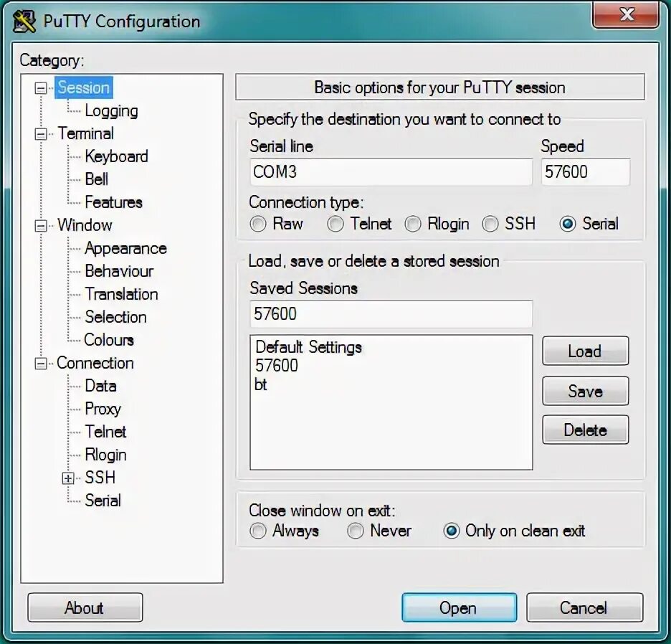671x644 pixels.
Task: Select Session in the category tree
Action: coord(84,87)
